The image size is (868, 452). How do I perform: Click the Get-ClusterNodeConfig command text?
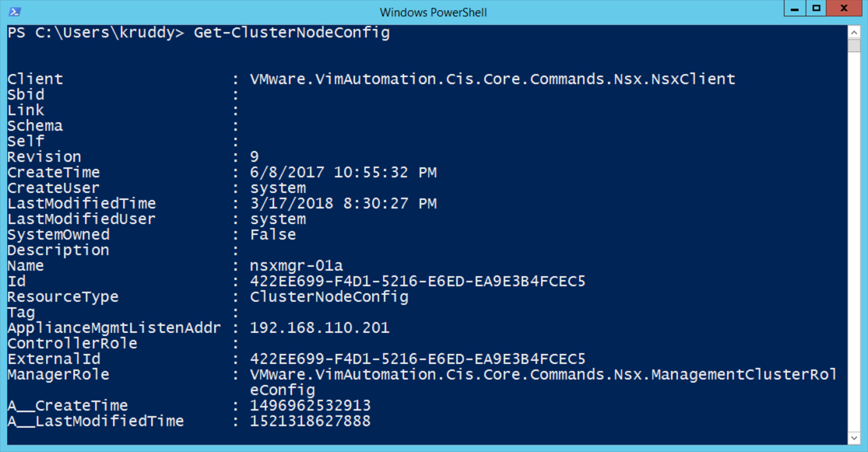(x=292, y=33)
